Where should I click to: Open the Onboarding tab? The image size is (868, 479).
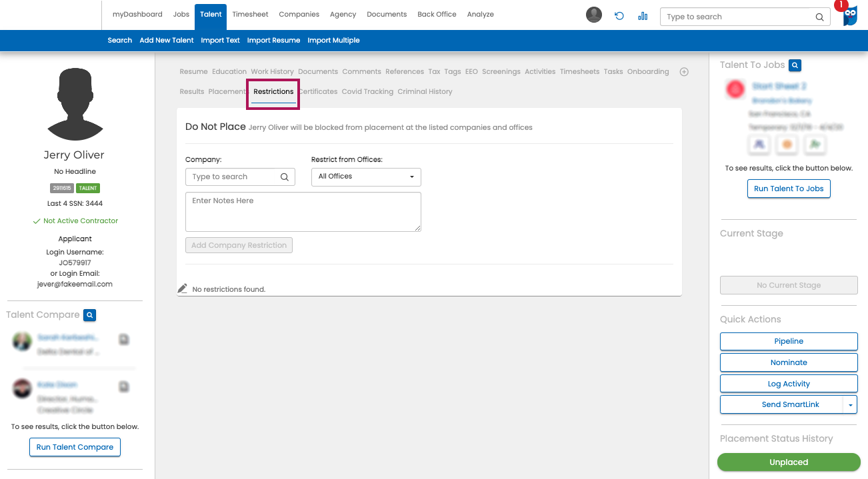(x=648, y=72)
